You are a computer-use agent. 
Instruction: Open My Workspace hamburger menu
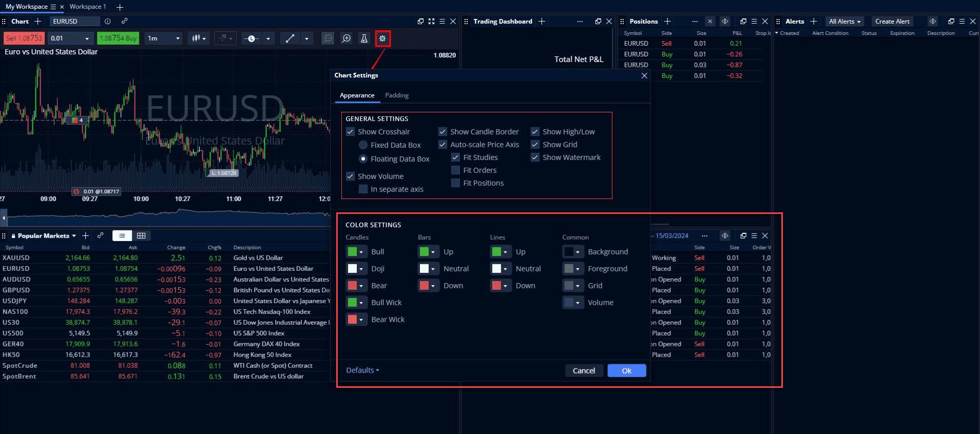(53, 7)
